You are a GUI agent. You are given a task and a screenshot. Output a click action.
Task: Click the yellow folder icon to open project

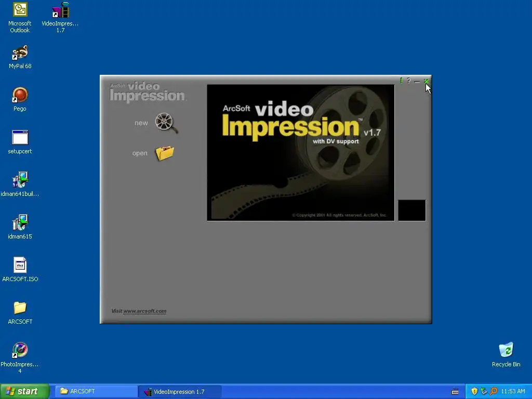click(165, 153)
